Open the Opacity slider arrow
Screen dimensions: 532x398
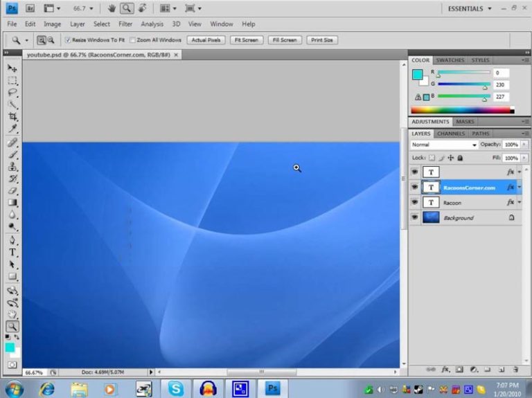point(524,145)
